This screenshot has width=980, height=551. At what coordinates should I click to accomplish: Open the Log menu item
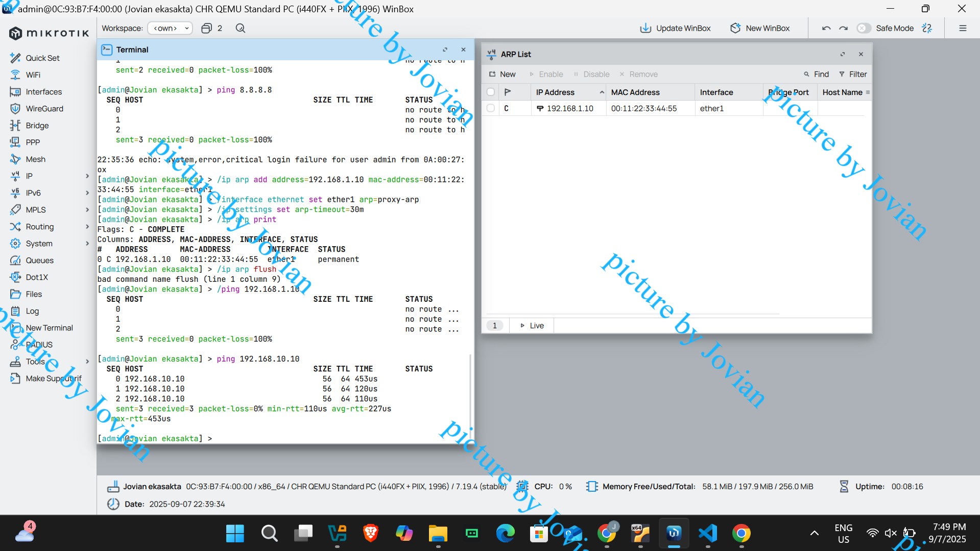click(32, 311)
